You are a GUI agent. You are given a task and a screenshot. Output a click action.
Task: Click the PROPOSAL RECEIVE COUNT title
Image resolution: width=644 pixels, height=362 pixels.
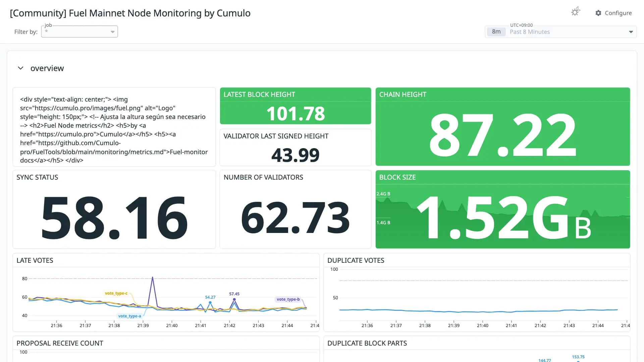point(60,343)
